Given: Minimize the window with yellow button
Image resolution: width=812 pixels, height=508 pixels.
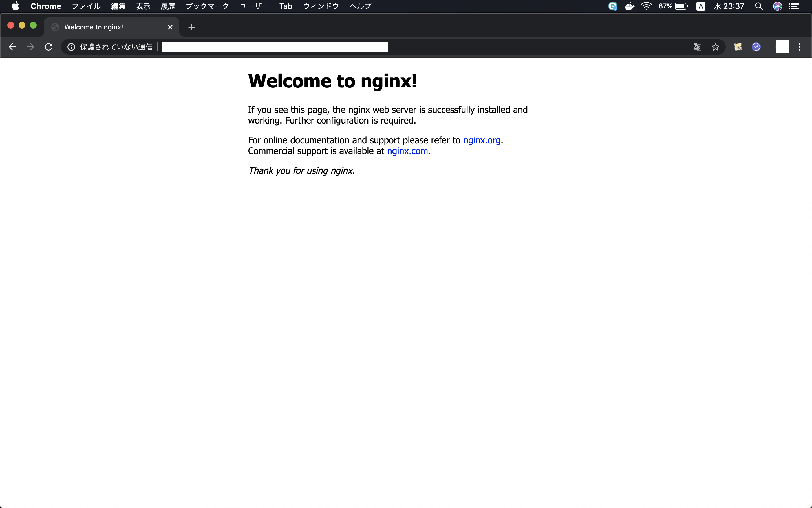Looking at the screenshot, I should 22,25.
